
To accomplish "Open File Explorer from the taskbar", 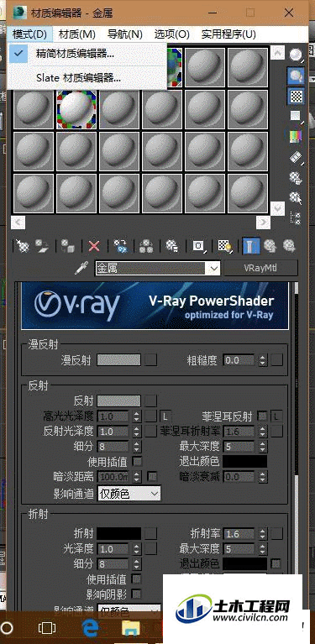I will [131, 628].
